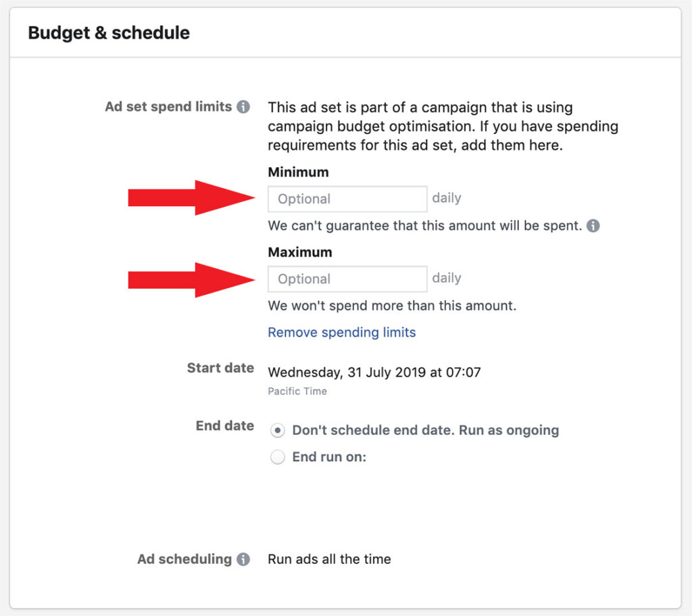Click the 'End date' label
This screenshot has width=692, height=616.
point(224,425)
